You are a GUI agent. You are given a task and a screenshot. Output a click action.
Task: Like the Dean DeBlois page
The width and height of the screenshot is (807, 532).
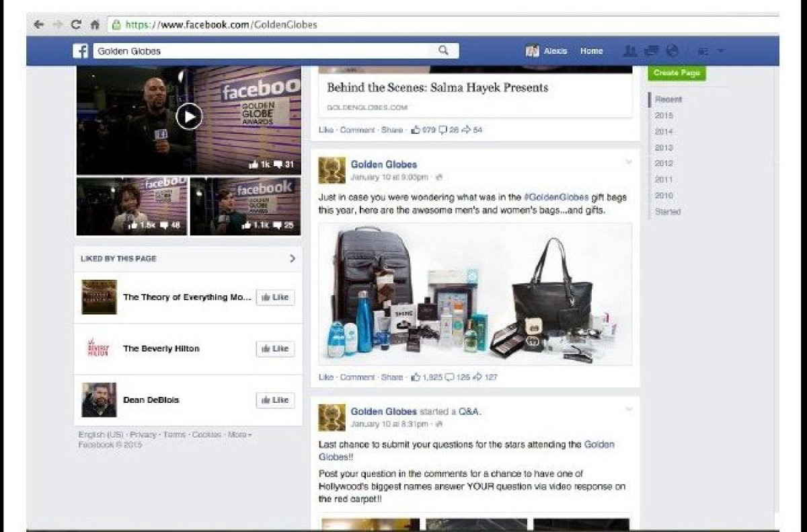275,400
